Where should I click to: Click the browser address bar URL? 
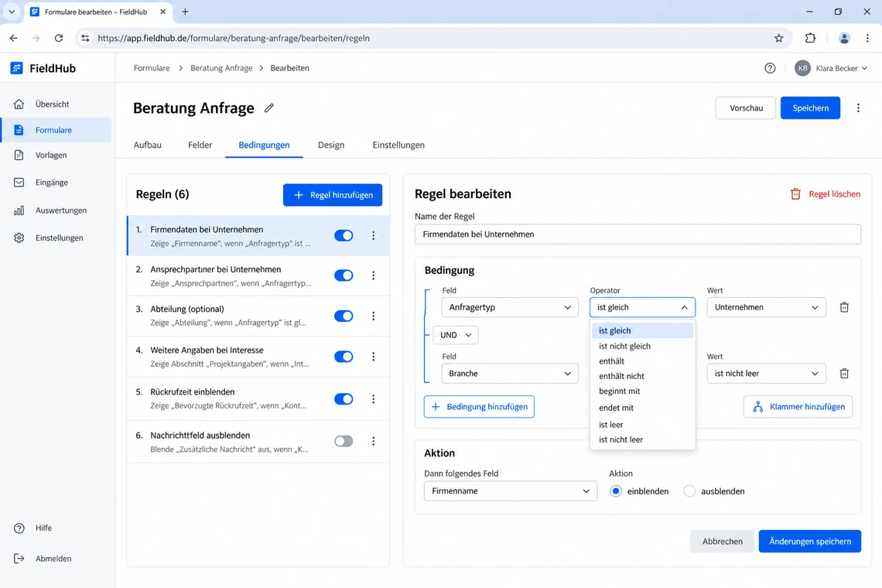pyautogui.click(x=234, y=38)
